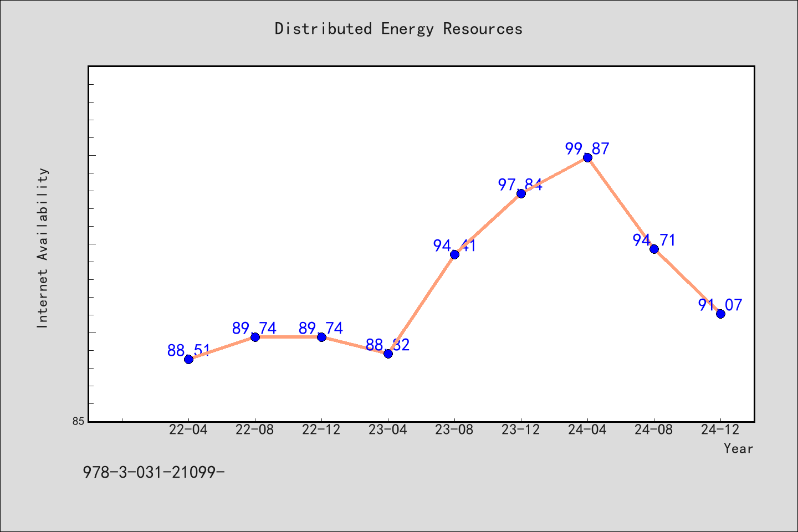
Task: Click the y-axis value 85
Action: click(78, 421)
